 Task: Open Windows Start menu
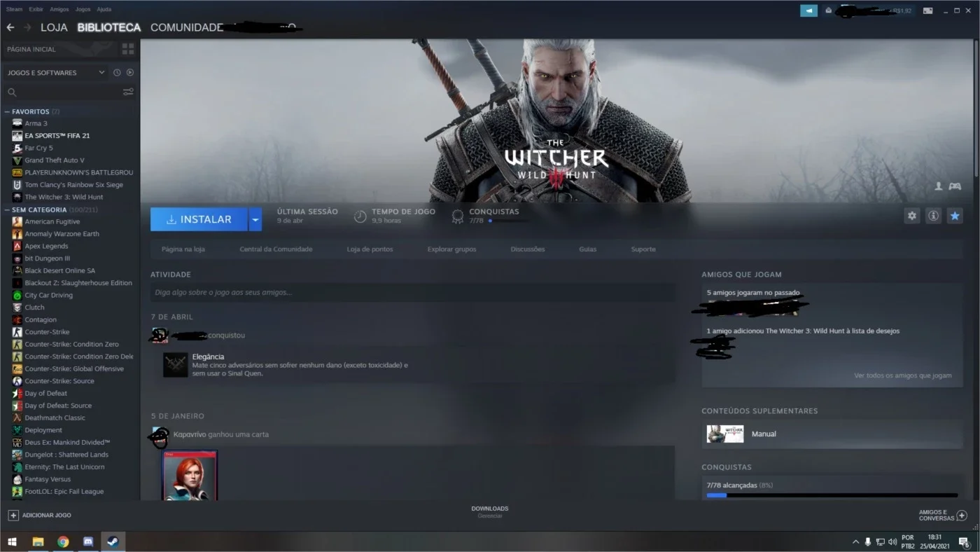coord(12,541)
